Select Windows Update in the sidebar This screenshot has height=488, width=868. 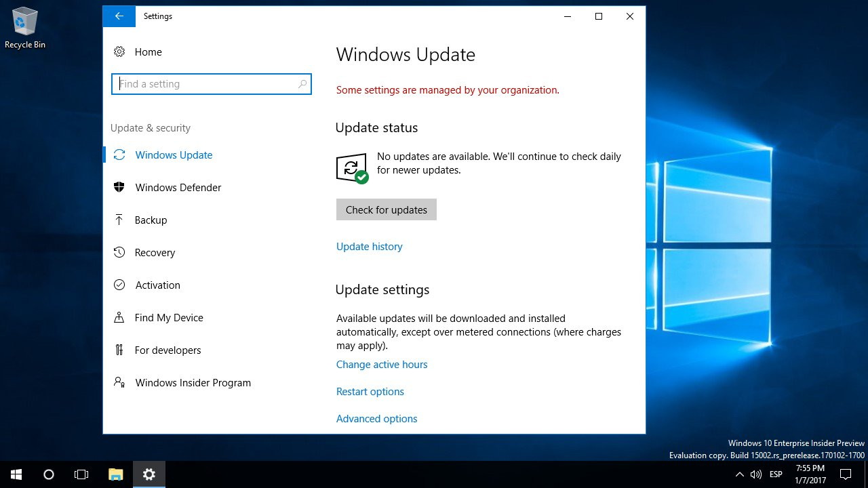[x=207, y=155]
